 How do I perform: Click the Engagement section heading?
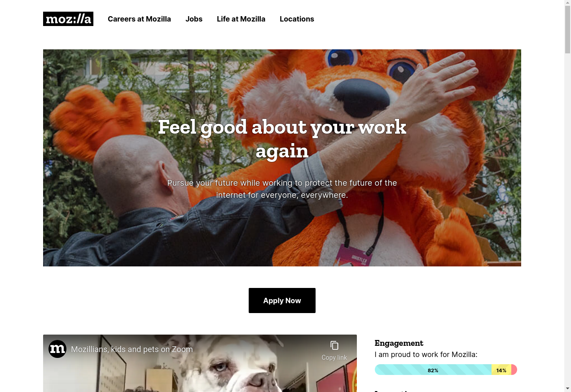(x=399, y=343)
